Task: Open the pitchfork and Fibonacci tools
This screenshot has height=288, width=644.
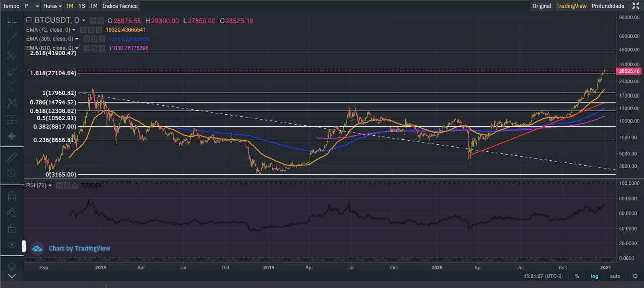Action: [x=12, y=55]
